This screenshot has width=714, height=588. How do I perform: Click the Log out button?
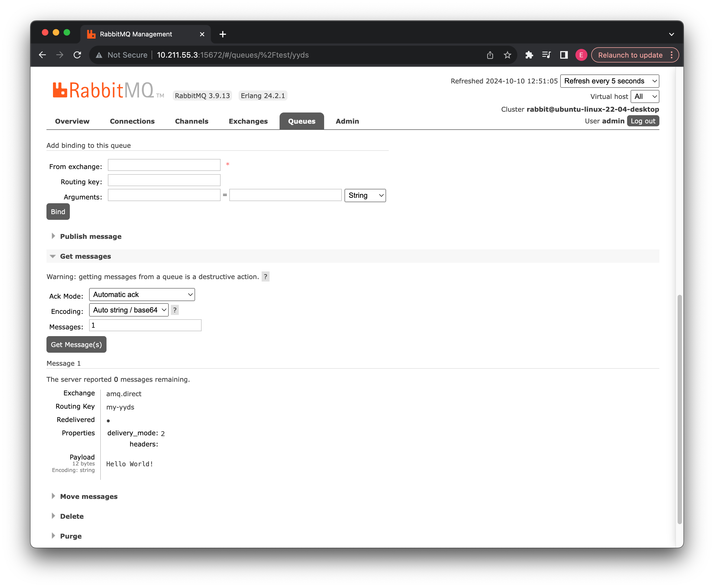tap(643, 121)
